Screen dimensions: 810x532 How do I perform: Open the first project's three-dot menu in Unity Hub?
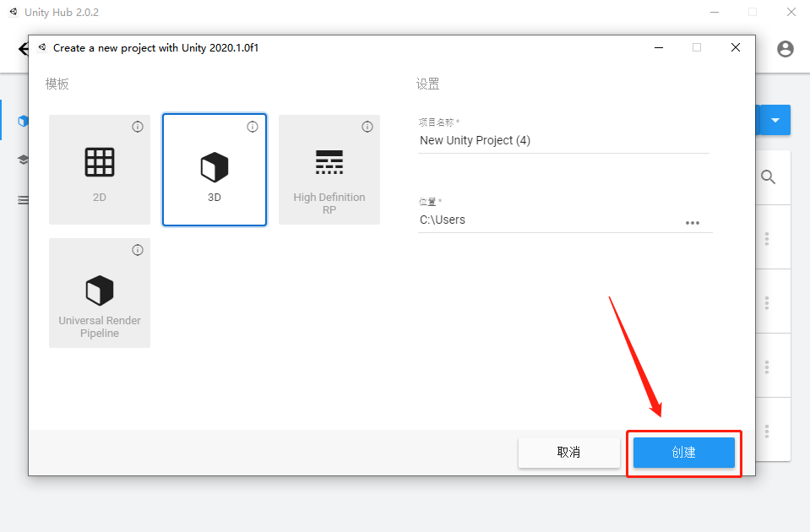click(767, 239)
